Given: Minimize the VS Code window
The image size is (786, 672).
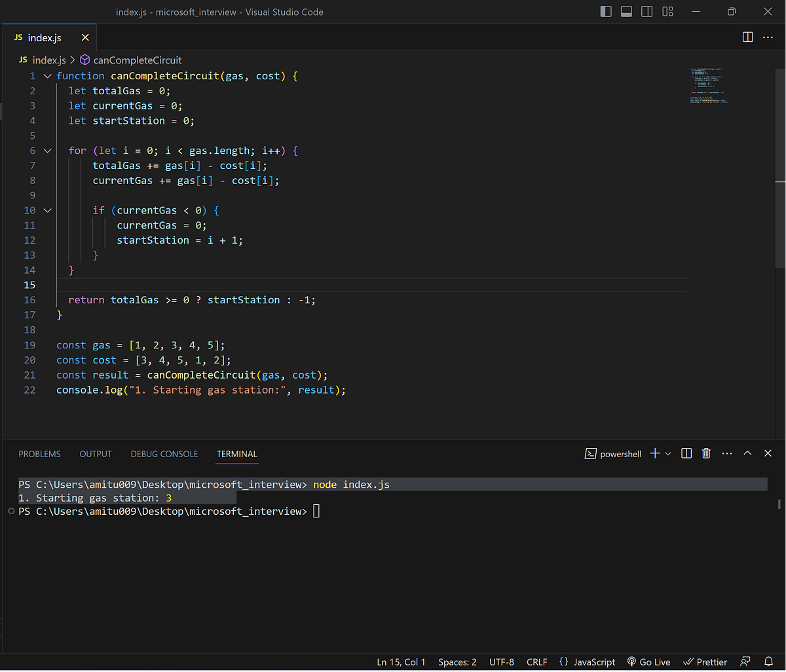Looking at the screenshot, I should (696, 11).
